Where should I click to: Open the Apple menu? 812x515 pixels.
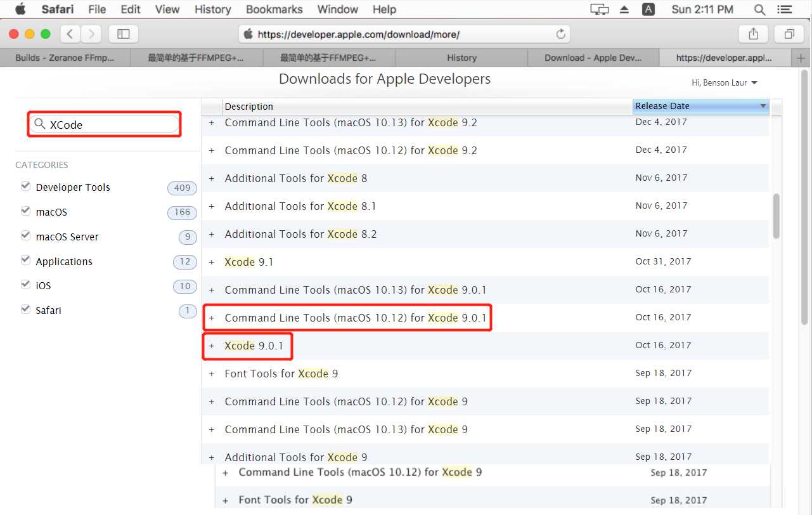[20, 9]
